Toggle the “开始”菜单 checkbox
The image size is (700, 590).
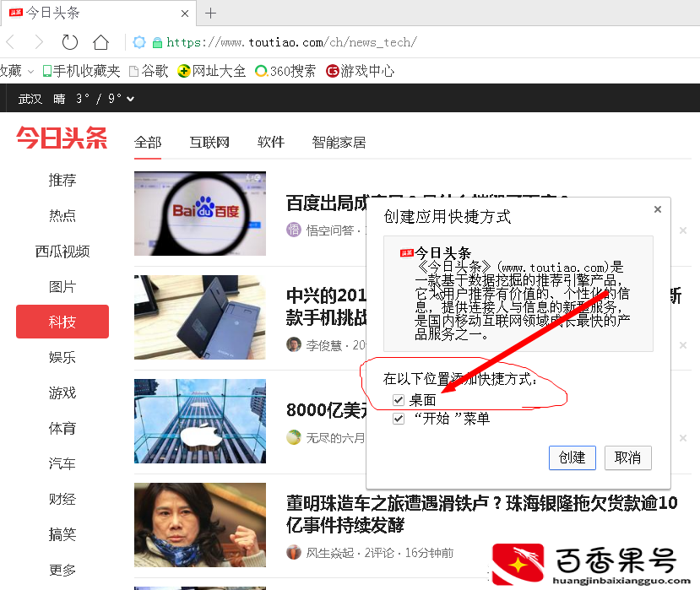point(399,419)
